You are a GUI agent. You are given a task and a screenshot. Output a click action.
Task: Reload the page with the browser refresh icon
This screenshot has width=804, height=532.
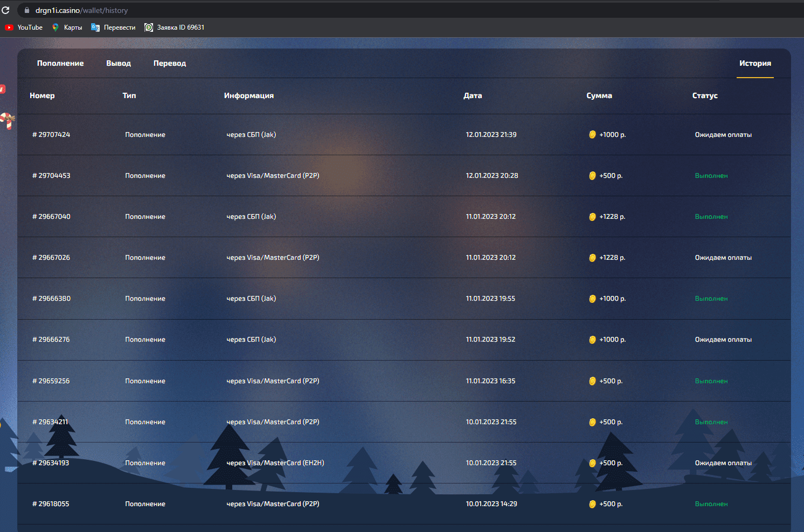pos(5,10)
